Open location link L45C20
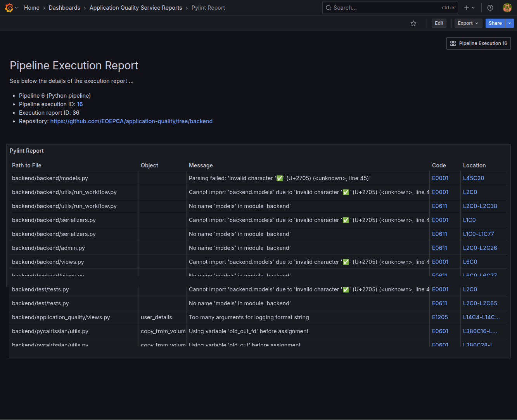Screen dimensions: 517x420 [x=474, y=178]
